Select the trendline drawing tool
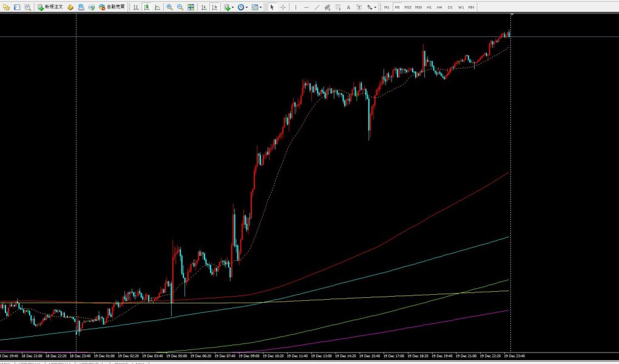The image size is (619, 364). (317, 7)
